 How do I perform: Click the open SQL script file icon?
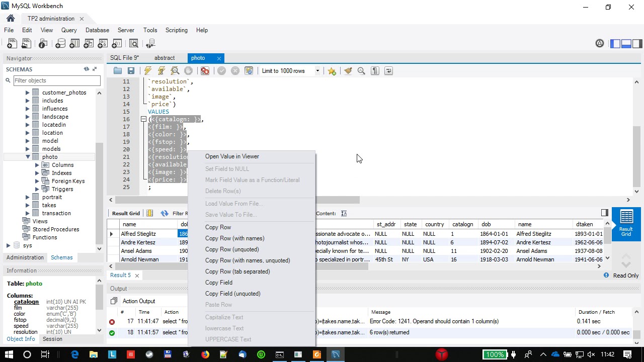pyautogui.click(x=26, y=44)
